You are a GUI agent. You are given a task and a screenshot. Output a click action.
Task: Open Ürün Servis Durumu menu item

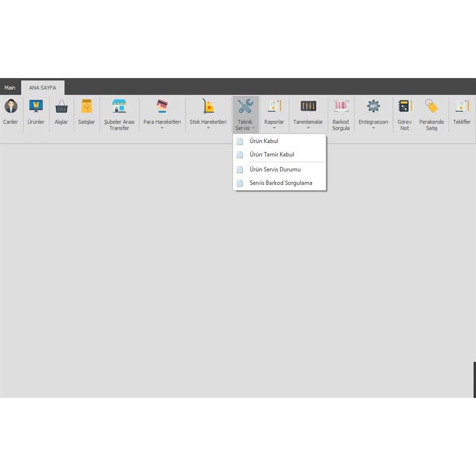pyautogui.click(x=275, y=169)
